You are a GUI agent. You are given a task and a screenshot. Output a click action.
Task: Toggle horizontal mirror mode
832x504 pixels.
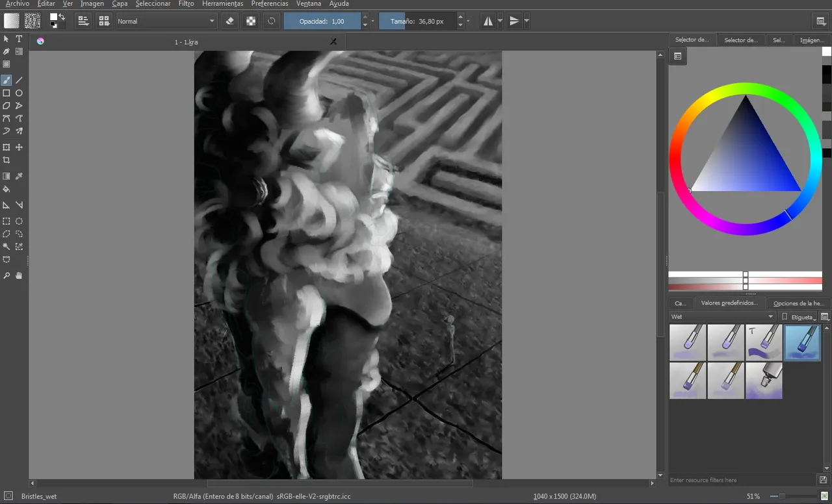488,21
